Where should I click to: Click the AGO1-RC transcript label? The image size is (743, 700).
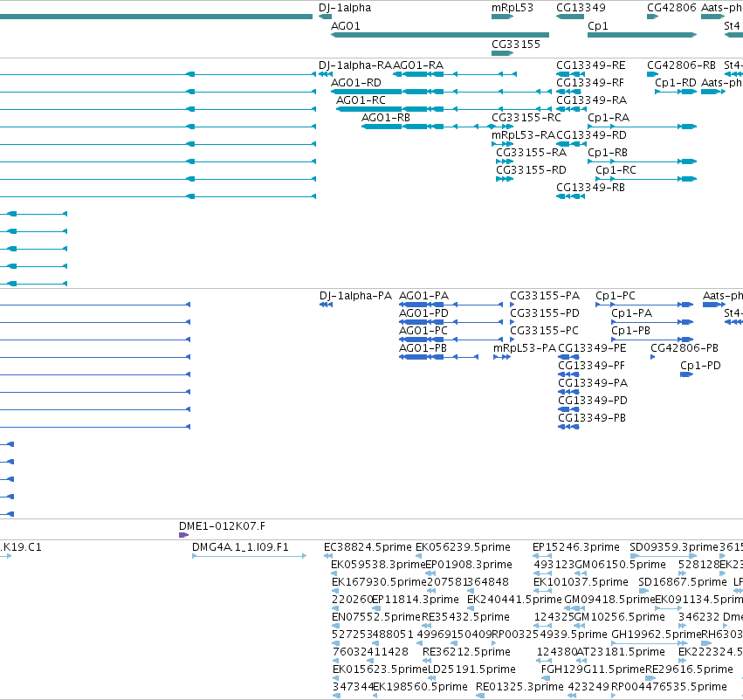361,100
